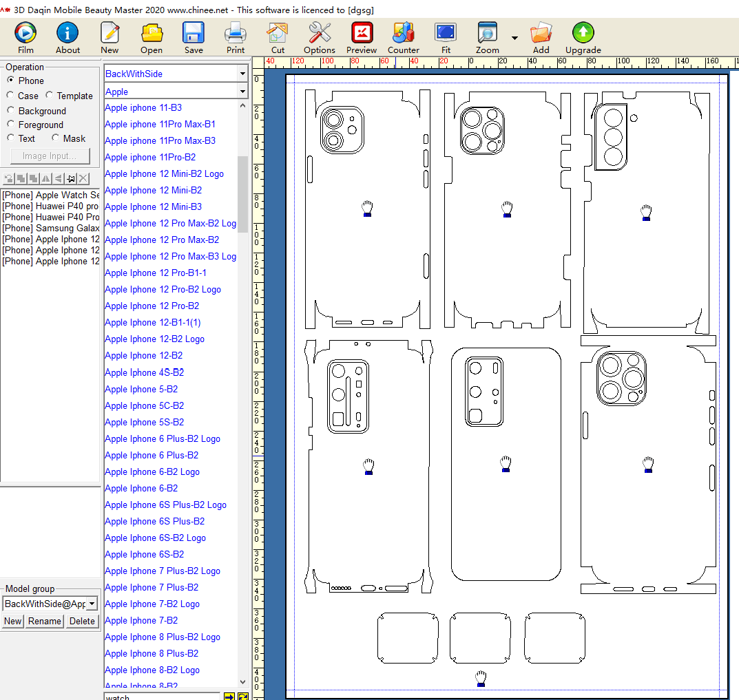Select 'Apple Iphone 4S-B2' model
The width and height of the screenshot is (739, 700).
[x=144, y=372]
